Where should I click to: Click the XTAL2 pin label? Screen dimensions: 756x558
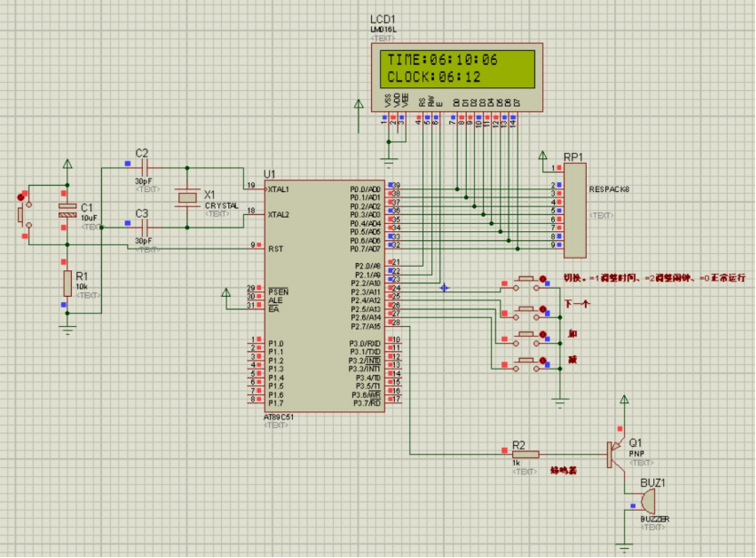pos(278,215)
